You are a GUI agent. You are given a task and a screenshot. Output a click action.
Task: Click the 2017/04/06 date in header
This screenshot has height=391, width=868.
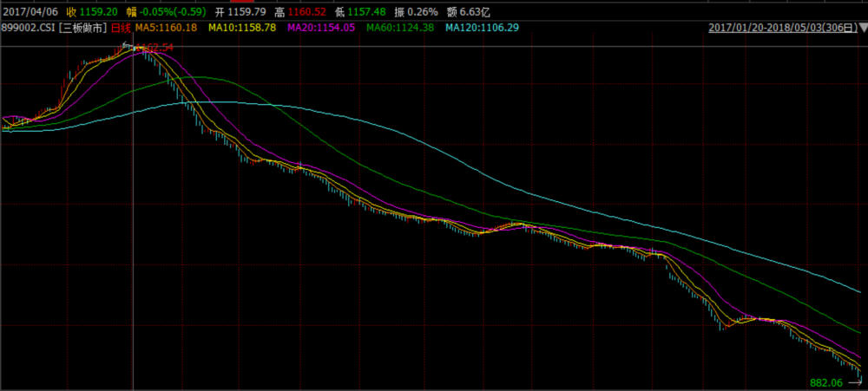(x=30, y=12)
